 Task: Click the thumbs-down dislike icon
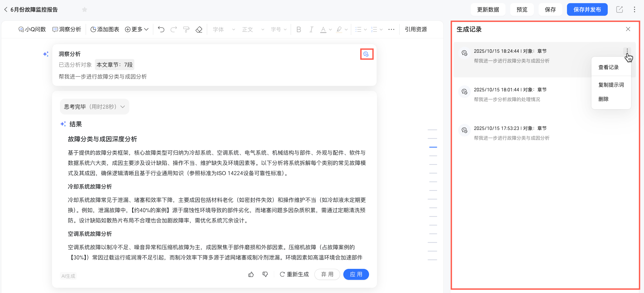point(265,274)
